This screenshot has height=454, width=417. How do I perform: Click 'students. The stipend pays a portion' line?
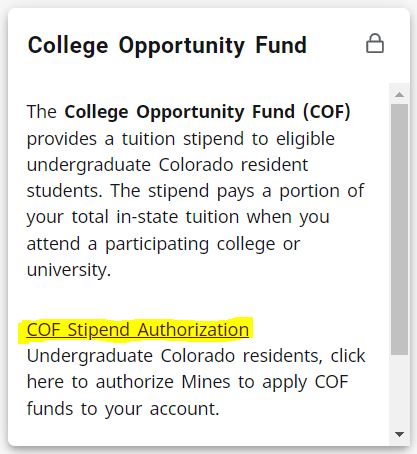coord(185,191)
